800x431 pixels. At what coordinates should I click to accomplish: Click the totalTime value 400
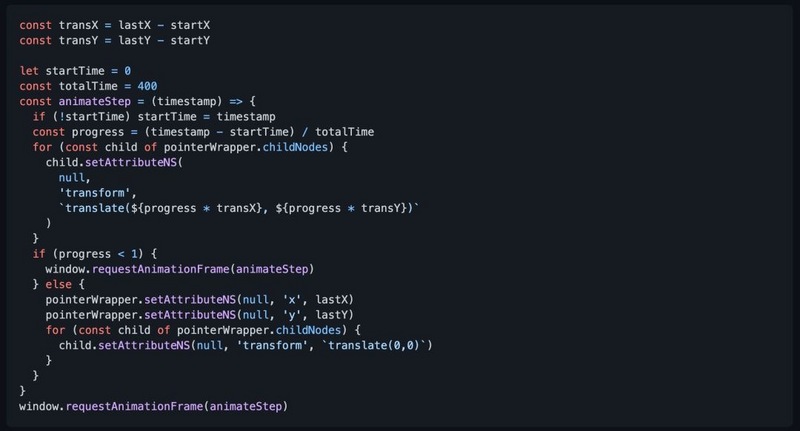tap(147, 86)
